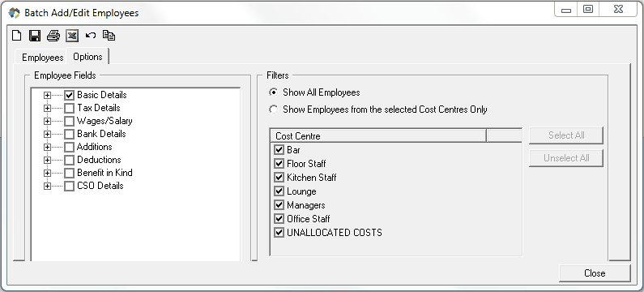
Task: Minimize the Batch Add/Edit Employees window
Action: [x=566, y=10]
